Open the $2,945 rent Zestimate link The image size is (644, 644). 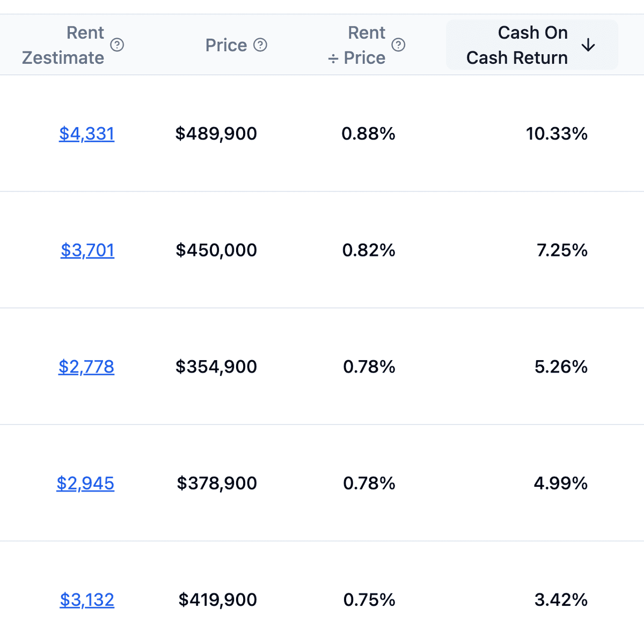click(85, 483)
